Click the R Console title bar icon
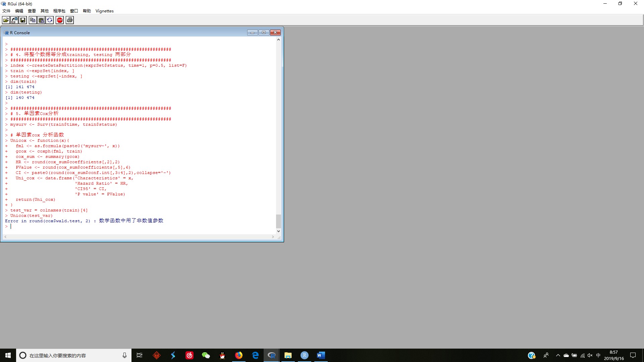The height and width of the screenshot is (362, 644). pos(6,33)
